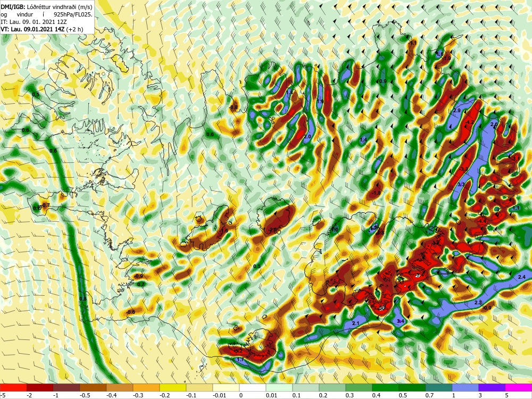Click the '2.1' value label on the map
The image size is (532, 399).
pos(355,323)
